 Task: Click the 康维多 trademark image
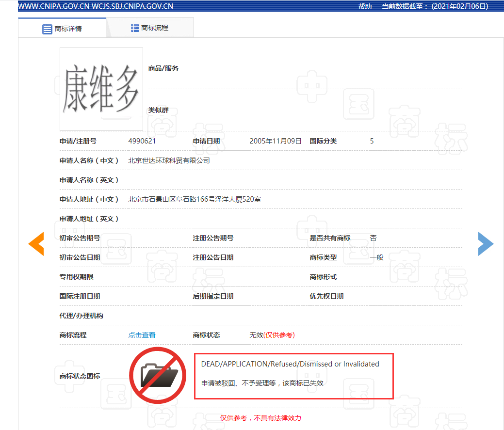[101, 89]
